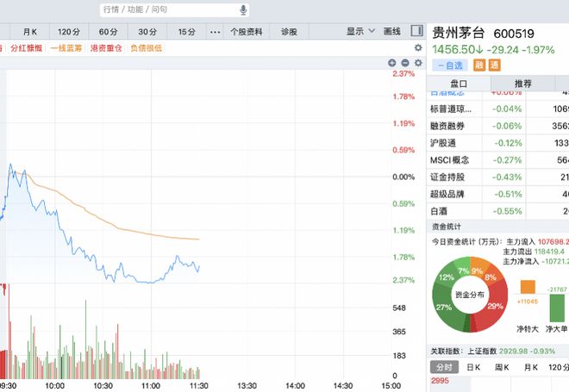This screenshot has height=392, width=569.
Task: Click the 画线 draw line button
Action: [391, 32]
